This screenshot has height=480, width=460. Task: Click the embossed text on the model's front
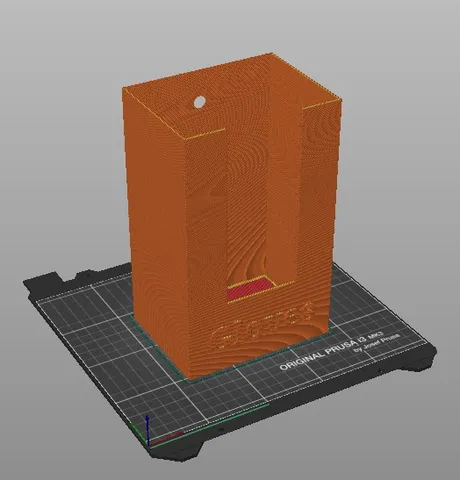[263, 325]
